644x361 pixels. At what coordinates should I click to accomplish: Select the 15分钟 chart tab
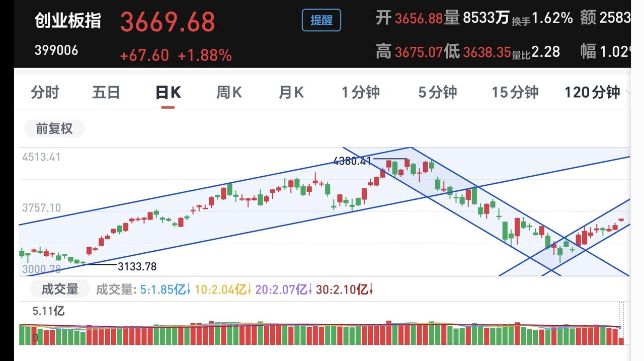point(515,93)
